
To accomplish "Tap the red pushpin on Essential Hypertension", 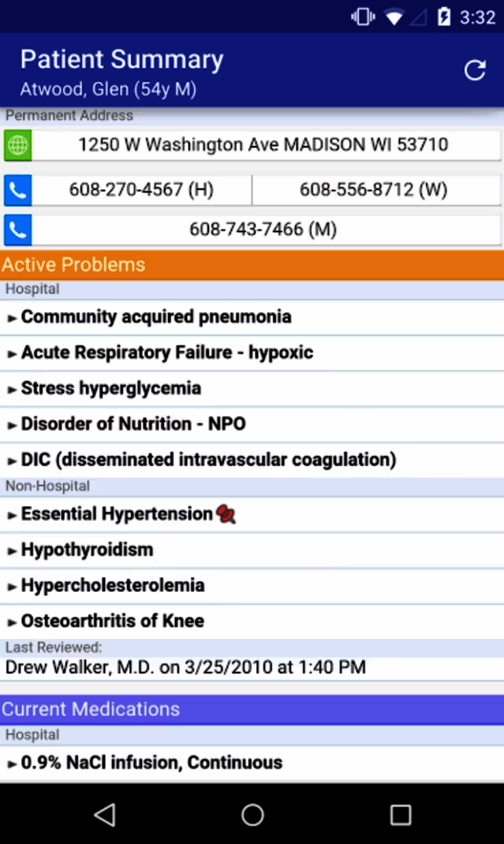I will [x=226, y=514].
